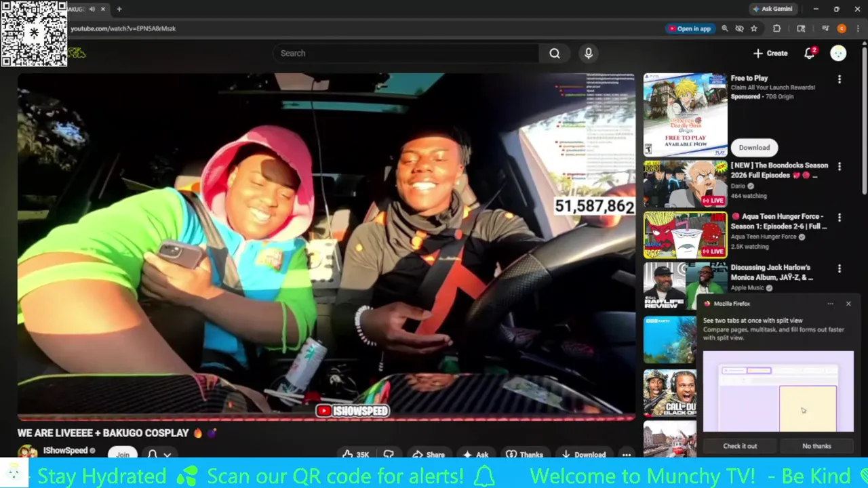868x488 pixels.
Task: Click the 51,587,862 counter overlay
Action: tap(594, 206)
